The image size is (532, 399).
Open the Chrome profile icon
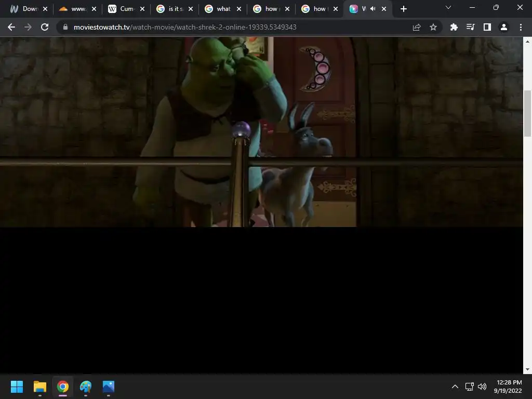[504, 27]
